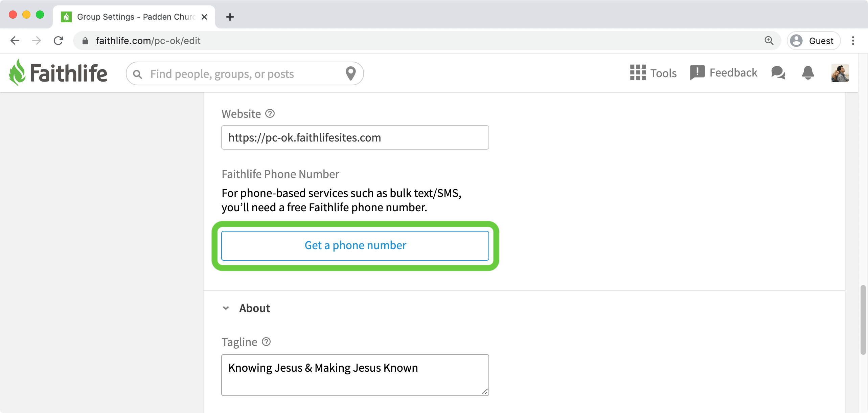
Task: Open the notifications bell
Action: (x=808, y=73)
